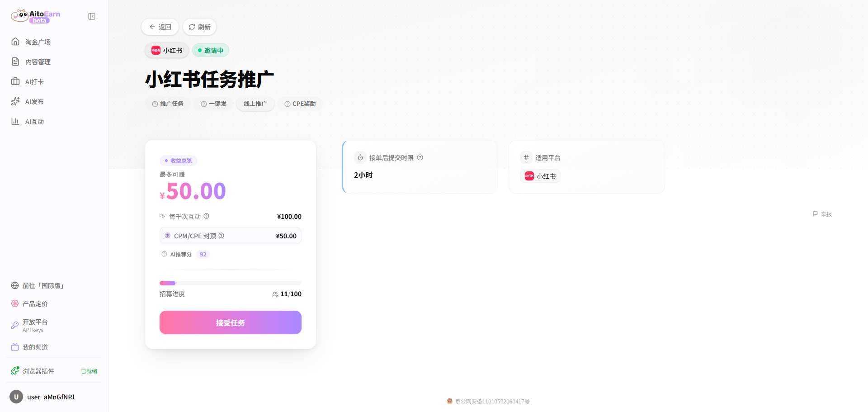
Task: Open user_aMnGfNPJ account menu
Action: [54, 397]
